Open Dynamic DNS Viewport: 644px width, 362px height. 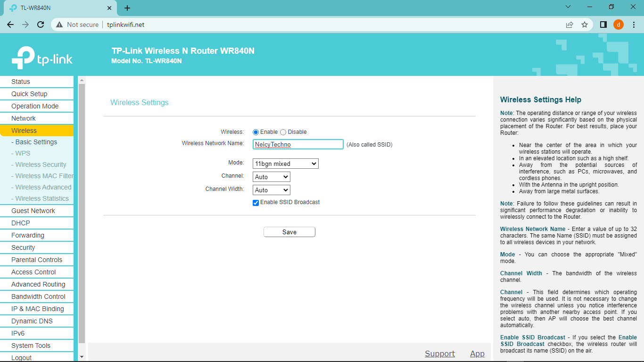point(37,321)
